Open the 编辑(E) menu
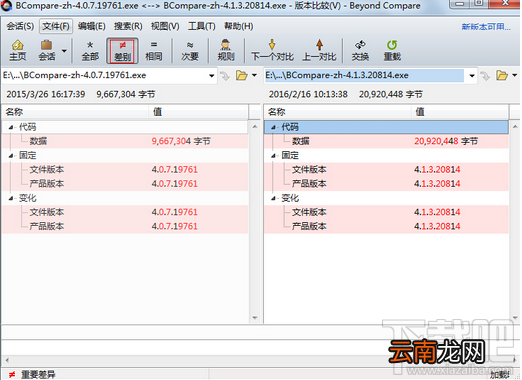522x380 pixels. tap(91, 26)
